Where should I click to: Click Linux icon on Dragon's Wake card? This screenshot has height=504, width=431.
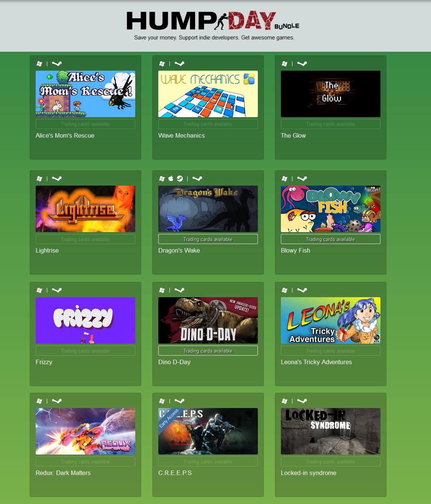click(180, 179)
